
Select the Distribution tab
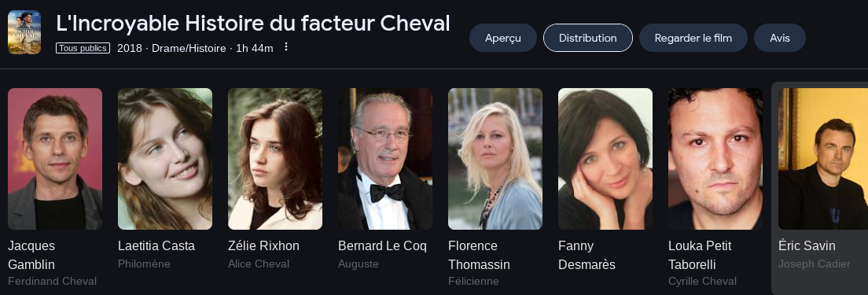(588, 38)
